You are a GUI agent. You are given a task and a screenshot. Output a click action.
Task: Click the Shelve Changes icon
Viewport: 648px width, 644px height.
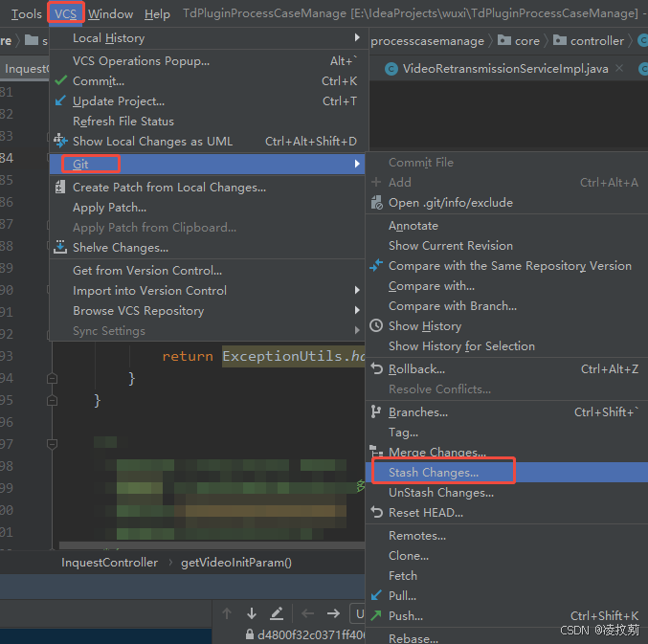(x=60, y=247)
